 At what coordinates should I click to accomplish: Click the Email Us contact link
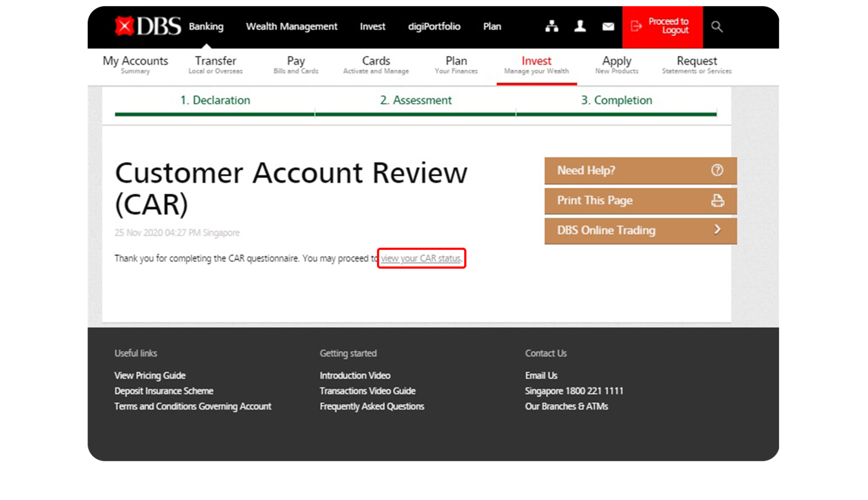pyautogui.click(x=541, y=375)
